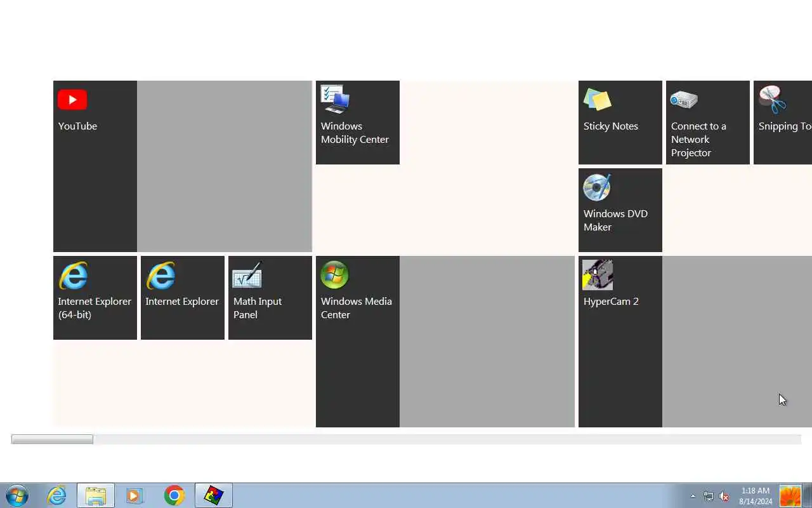Launch Windows Mobility Center tile icon
This screenshot has height=508, width=812.
pyautogui.click(x=335, y=99)
